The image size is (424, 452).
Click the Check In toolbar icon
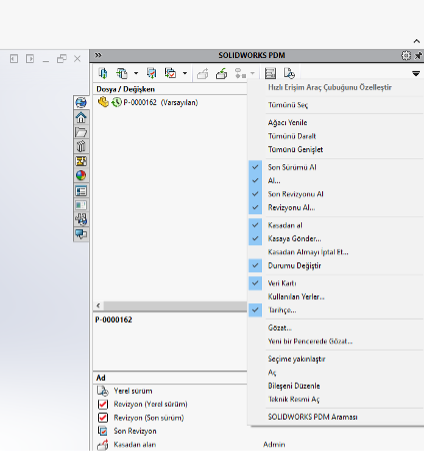pyautogui.click(x=221, y=73)
